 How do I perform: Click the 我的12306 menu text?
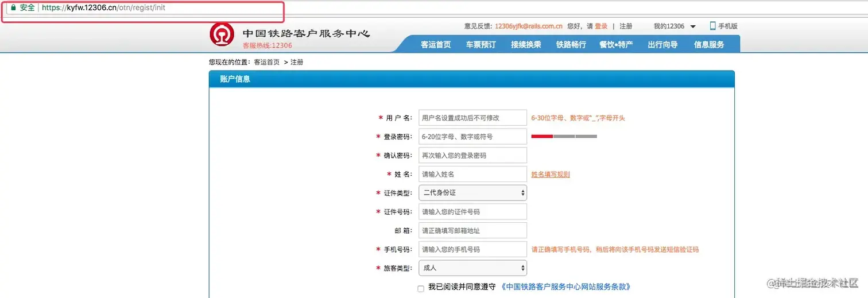[x=669, y=26]
